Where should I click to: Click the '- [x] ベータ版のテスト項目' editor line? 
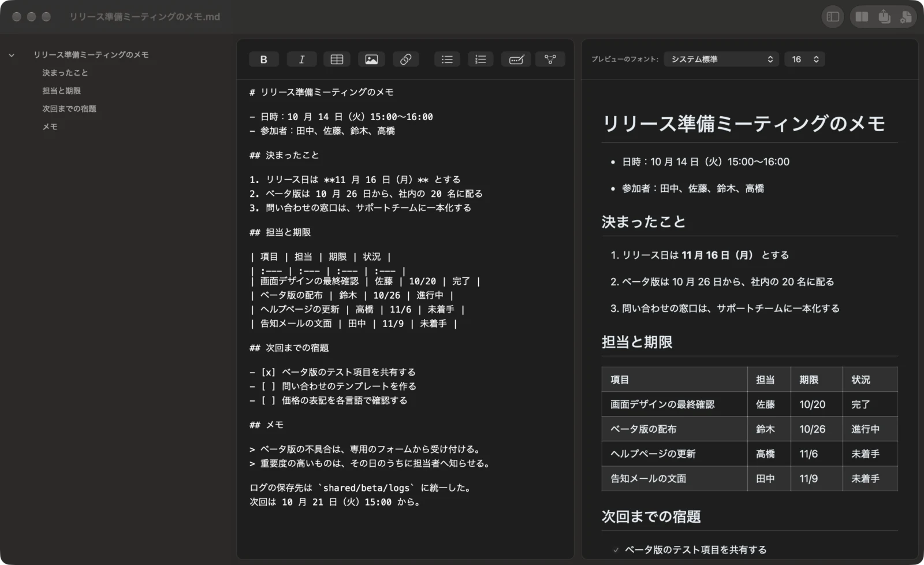[x=333, y=372]
